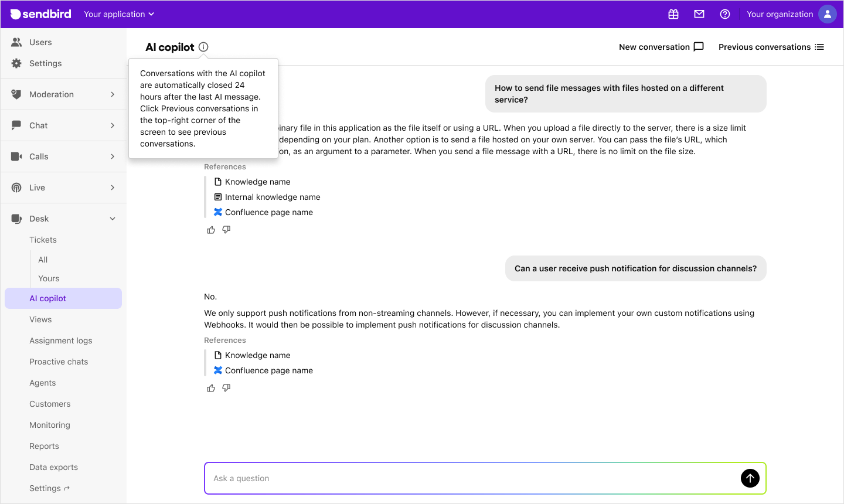Expand the Moderation menu

coord(63,94)
